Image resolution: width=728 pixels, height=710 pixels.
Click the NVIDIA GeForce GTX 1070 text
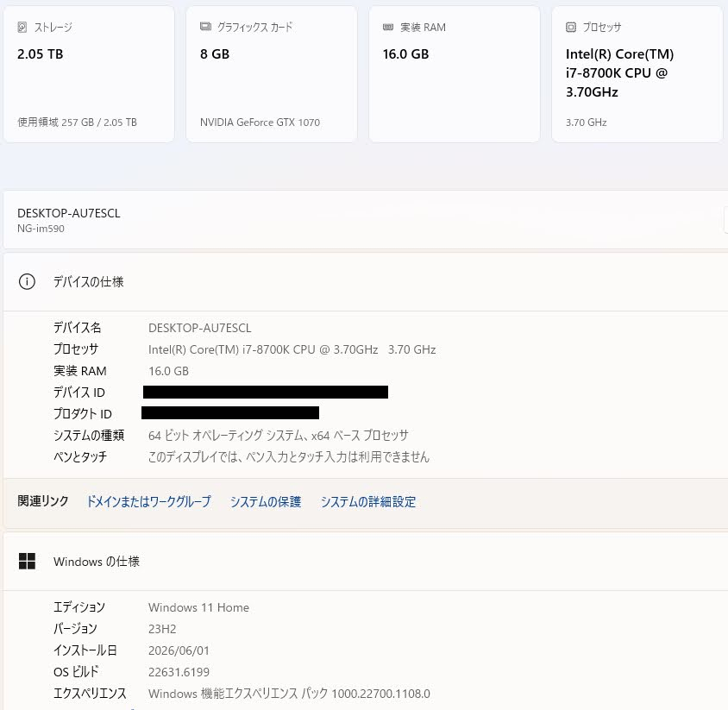click(260, 123)
